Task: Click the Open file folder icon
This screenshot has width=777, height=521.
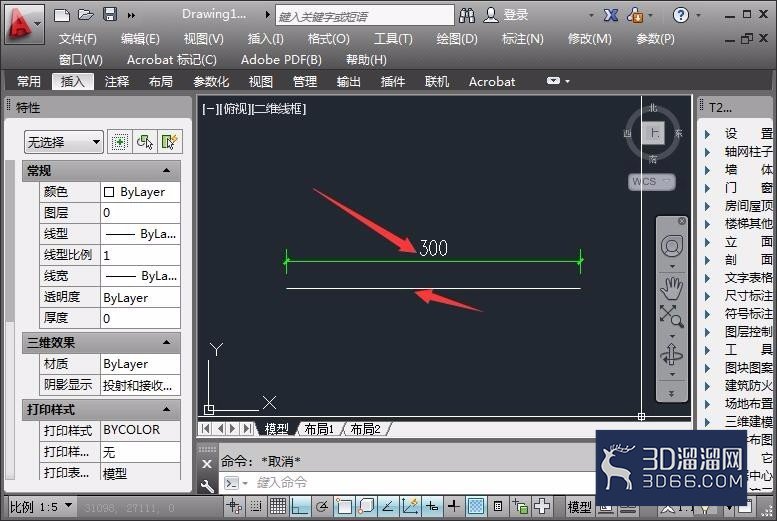Action: tap(86, 14)
